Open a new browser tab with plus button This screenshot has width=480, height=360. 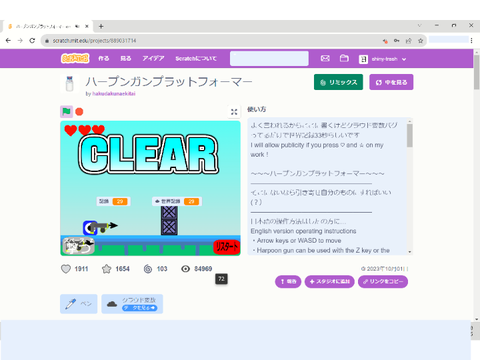(x=101, y=26)
